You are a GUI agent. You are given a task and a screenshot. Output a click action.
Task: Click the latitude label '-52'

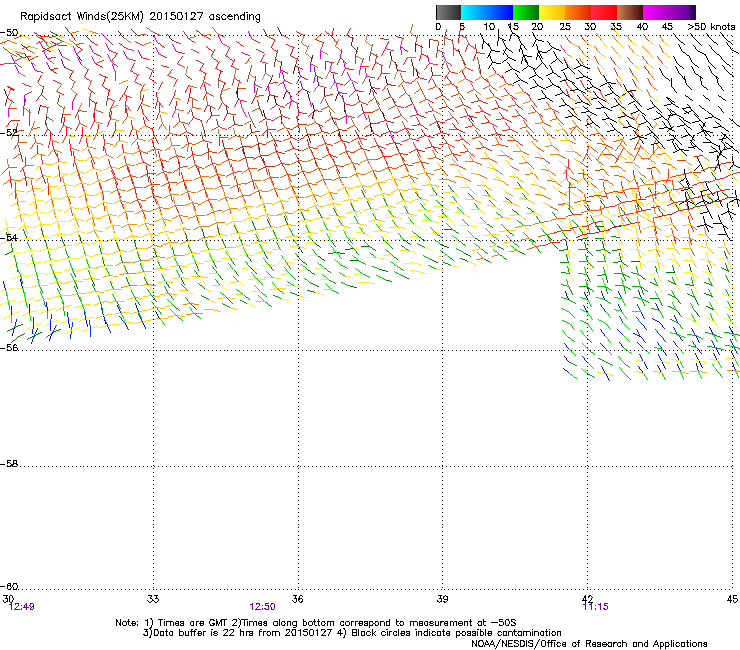[9, 133]
